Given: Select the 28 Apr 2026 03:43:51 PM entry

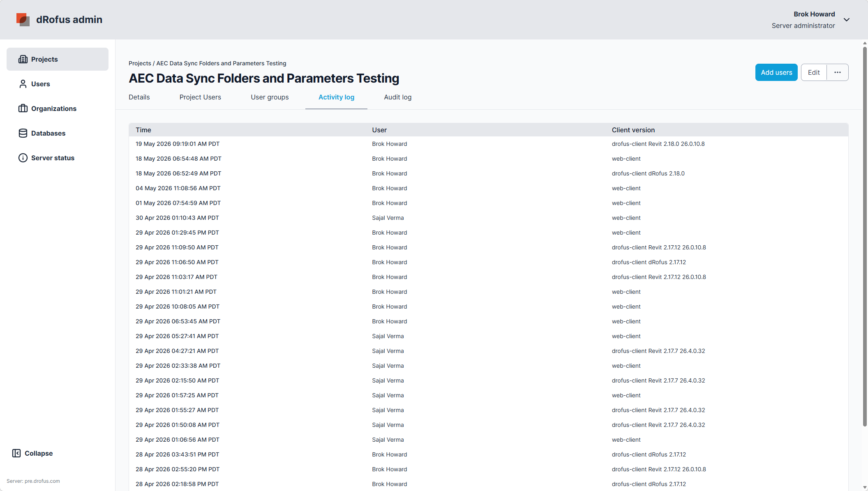Looking at the screenshot, I should pos(488,454).
